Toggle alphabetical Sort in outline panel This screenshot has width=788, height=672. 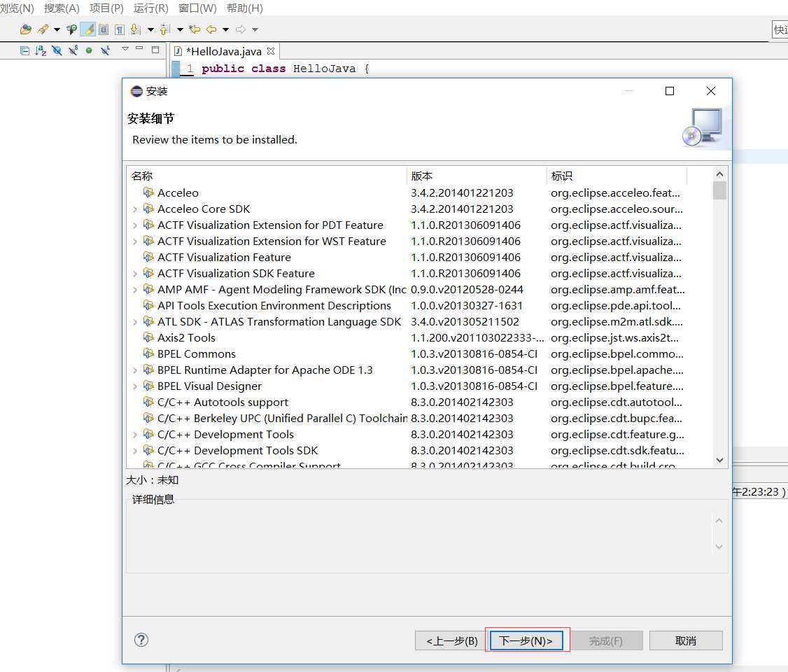coord(41,50)
